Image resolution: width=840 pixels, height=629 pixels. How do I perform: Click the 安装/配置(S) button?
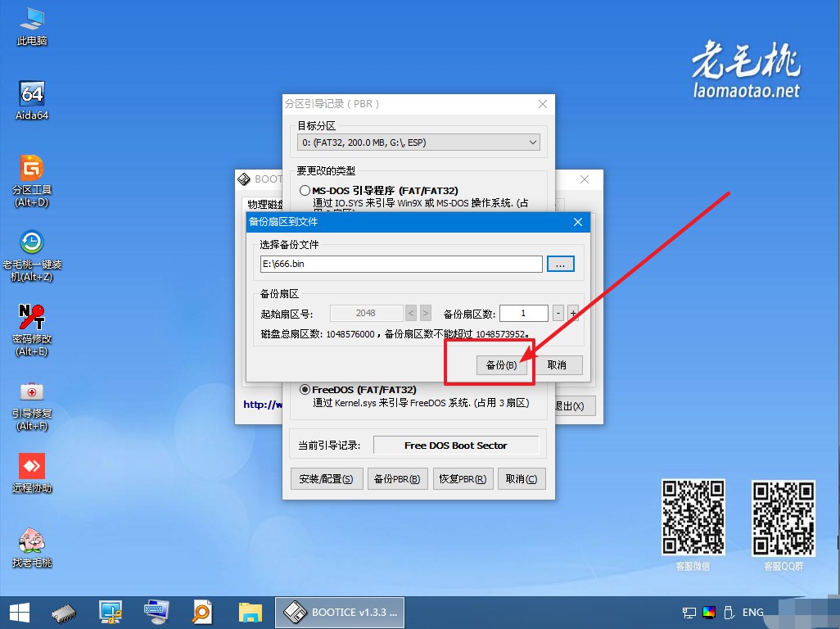(326, 479)
